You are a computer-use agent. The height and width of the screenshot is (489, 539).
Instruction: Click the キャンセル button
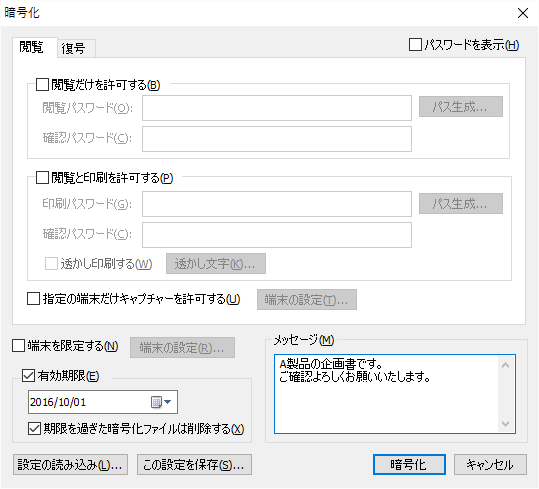[x=490, y=465]
